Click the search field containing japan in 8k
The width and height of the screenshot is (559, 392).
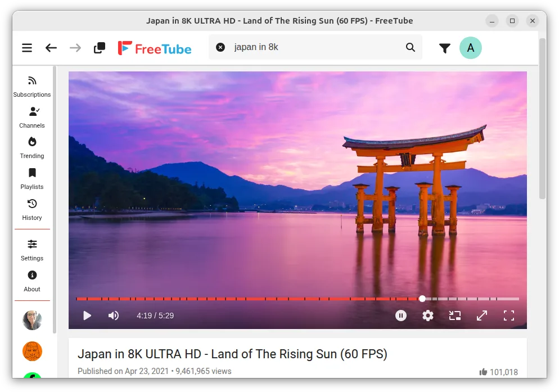315,47
